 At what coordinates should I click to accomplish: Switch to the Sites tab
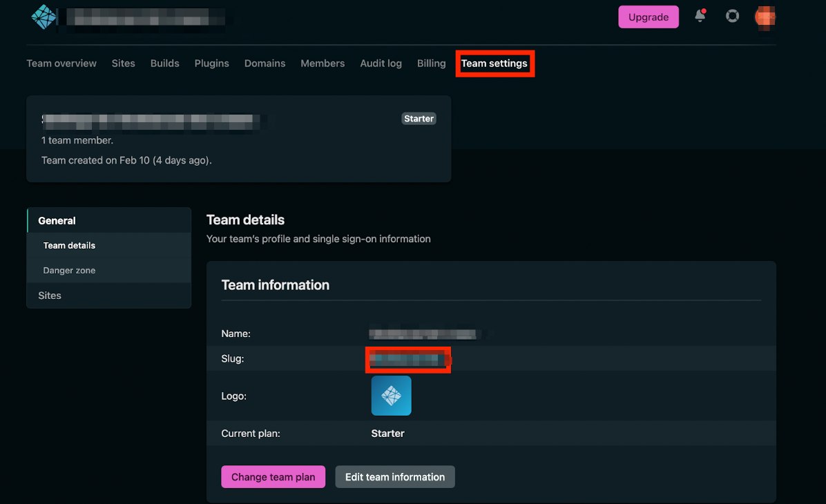coord(124,64)
